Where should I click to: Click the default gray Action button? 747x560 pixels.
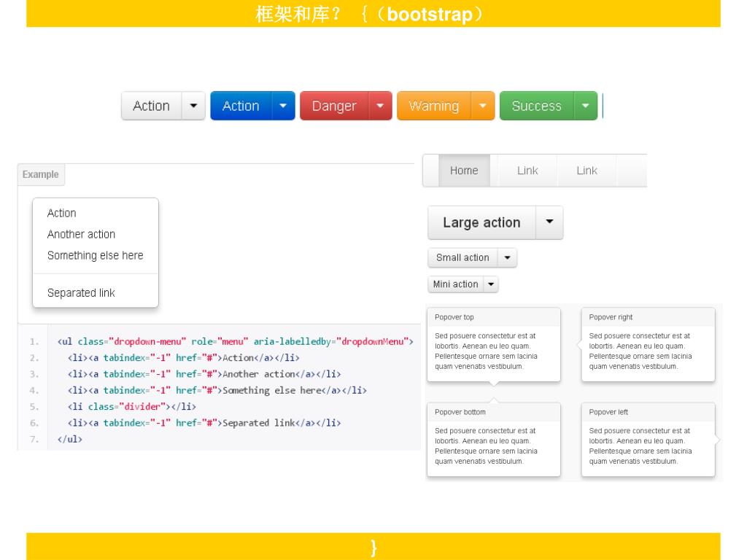[x=152, y=106]
